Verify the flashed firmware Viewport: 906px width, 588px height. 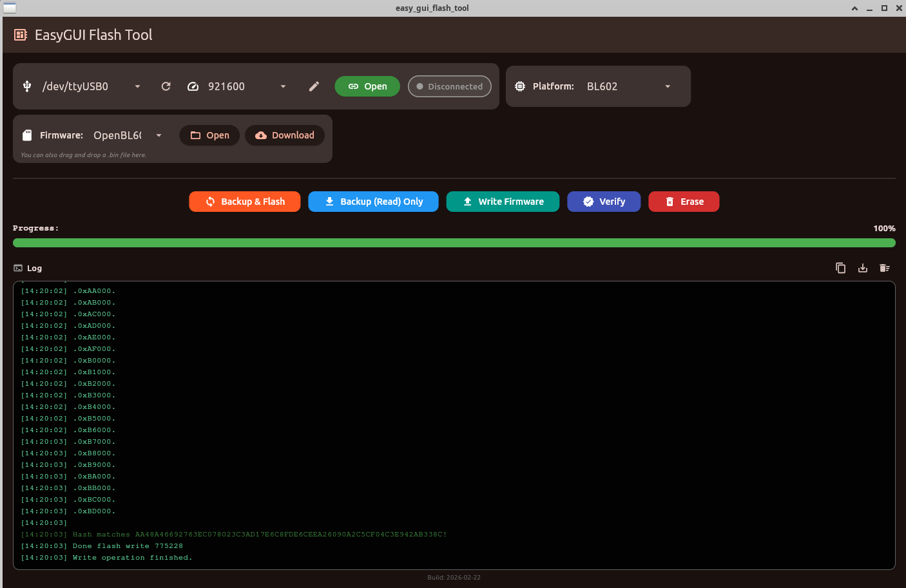pyautogui.click(x=604, y=202)
